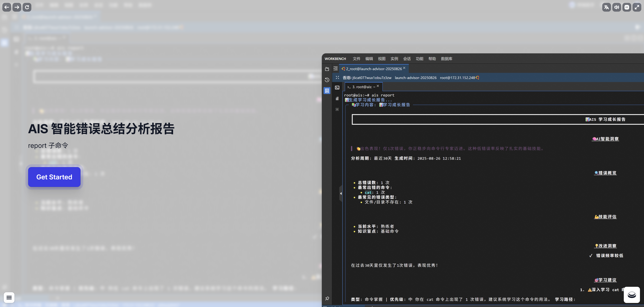Click the 文件/目录不存在: 1 次 entry
Viewport: 644px width, 307px height.
coord(389,202)
